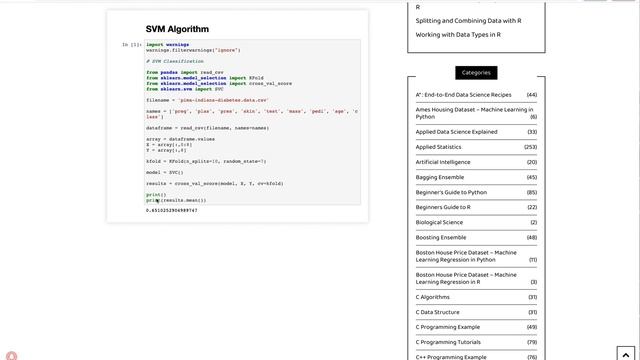640x360 pixels.
Task: Open Boosting Ensemble category
Action: 441,238
